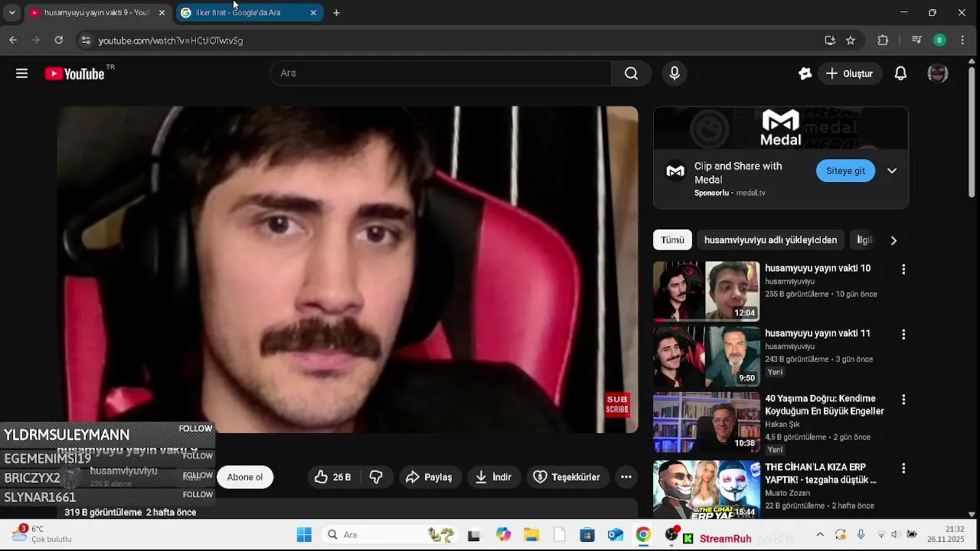Open the Musto Zozan channel link
The image size is (980, 551).
[x=788, y=493]
